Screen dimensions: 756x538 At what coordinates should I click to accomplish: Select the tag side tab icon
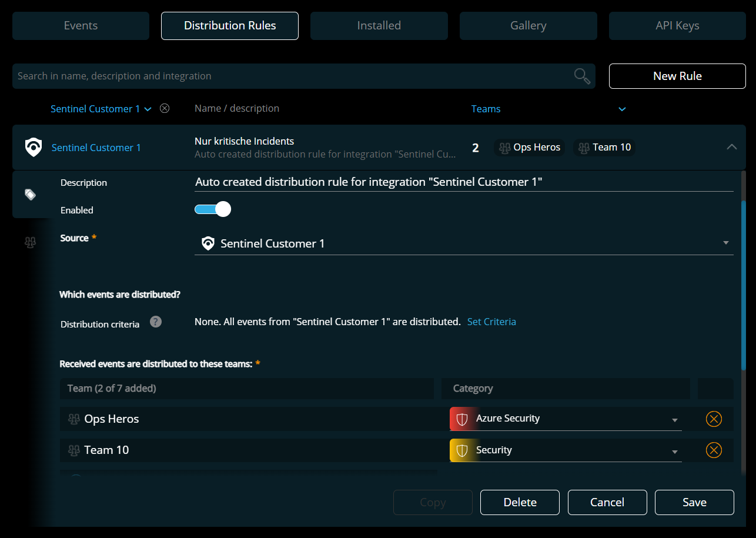point(31,194)
